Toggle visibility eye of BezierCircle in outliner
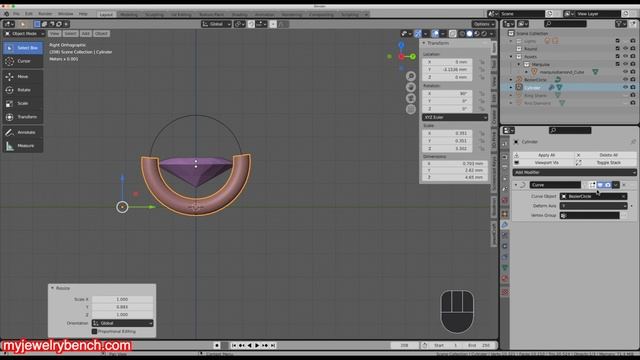640x360 pixels. tap(625, 80)
